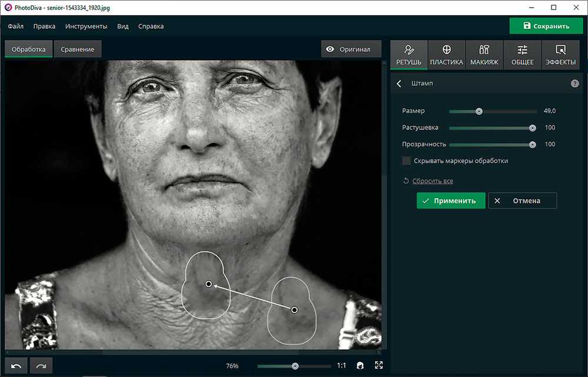588x377 pixels.
Task: Click the redo arrow button
Action: [41, 366]
